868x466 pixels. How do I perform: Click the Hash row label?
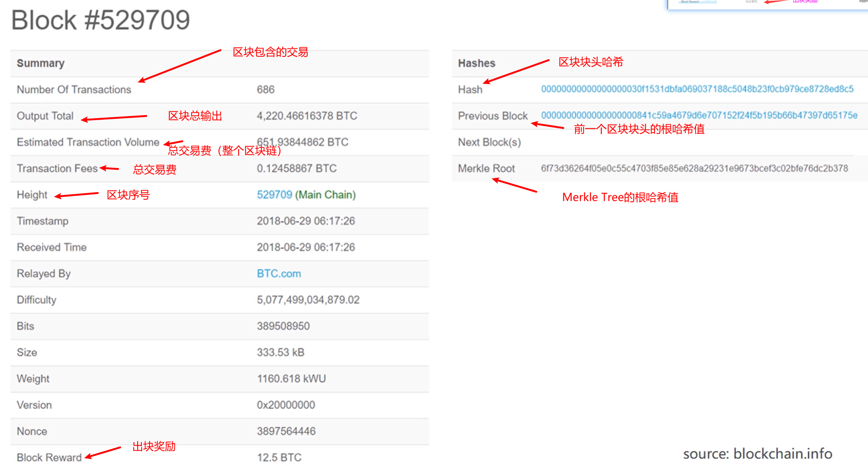click(470, 89)
